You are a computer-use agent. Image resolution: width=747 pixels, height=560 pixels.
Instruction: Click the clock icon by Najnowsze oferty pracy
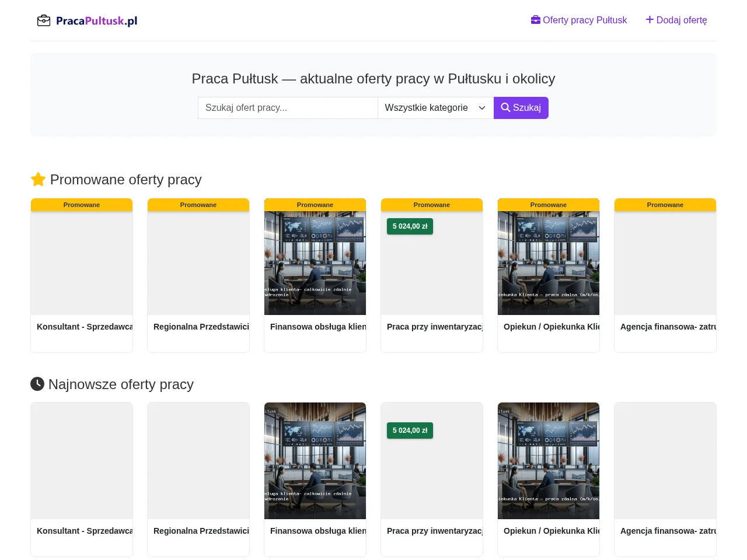point(37,384)
